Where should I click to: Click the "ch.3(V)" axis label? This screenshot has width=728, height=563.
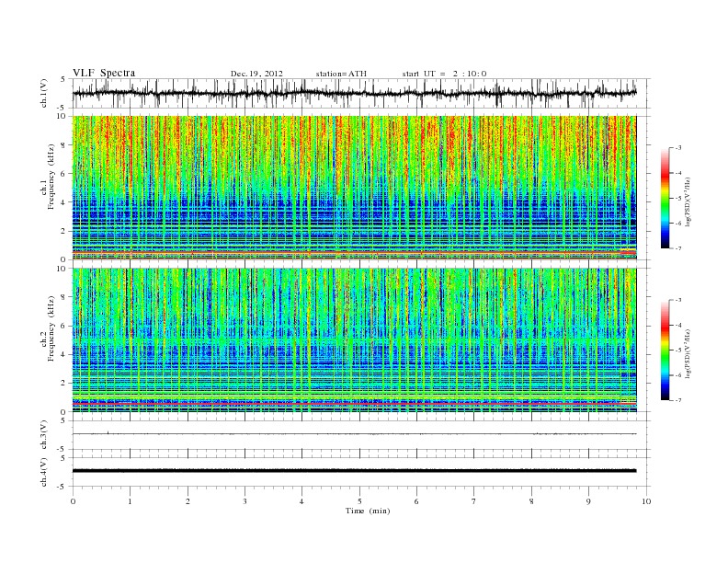(44, 435)
